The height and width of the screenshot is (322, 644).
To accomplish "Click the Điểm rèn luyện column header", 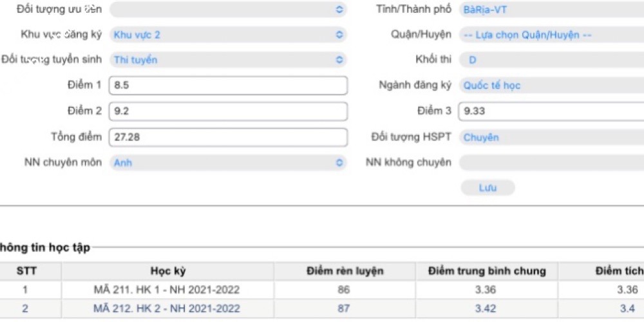I will click(x=345, y=271).
